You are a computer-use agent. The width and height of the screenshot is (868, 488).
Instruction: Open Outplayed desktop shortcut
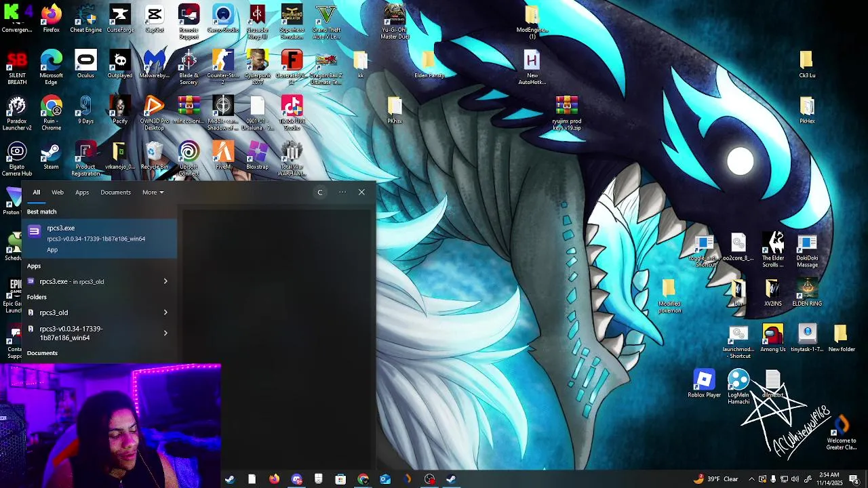(x=120, y=64)
